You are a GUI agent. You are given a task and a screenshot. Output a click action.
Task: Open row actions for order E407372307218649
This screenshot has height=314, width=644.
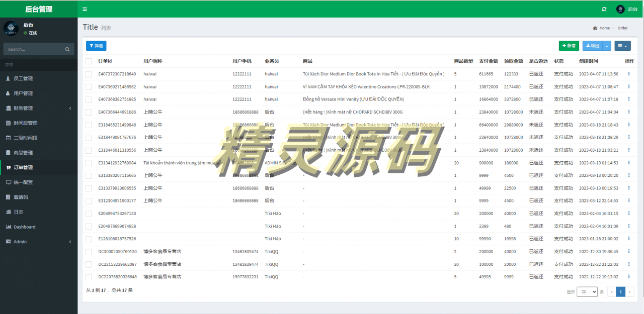(628, 74)
